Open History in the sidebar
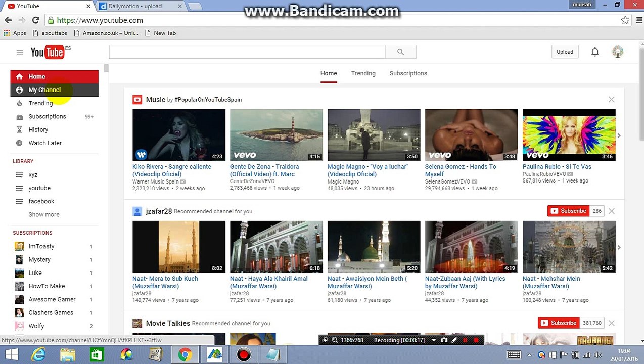 coord(38,130)
